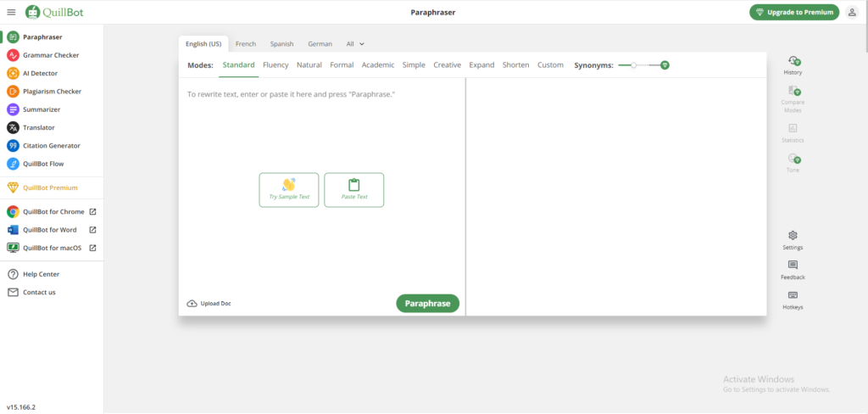Image resolution: width=868 pixels, height=414 pixels.
Task: Switch to the German language tab
Action: tap(320, 44)
